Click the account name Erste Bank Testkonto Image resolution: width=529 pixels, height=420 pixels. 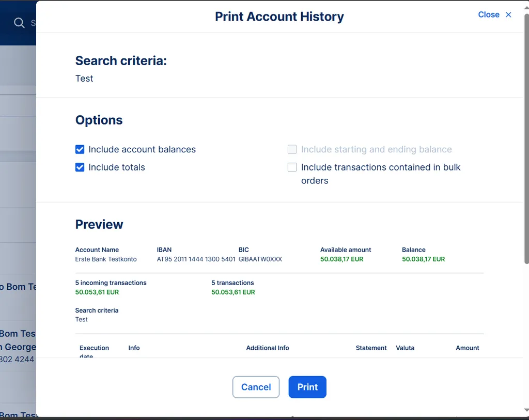(106, 259)
